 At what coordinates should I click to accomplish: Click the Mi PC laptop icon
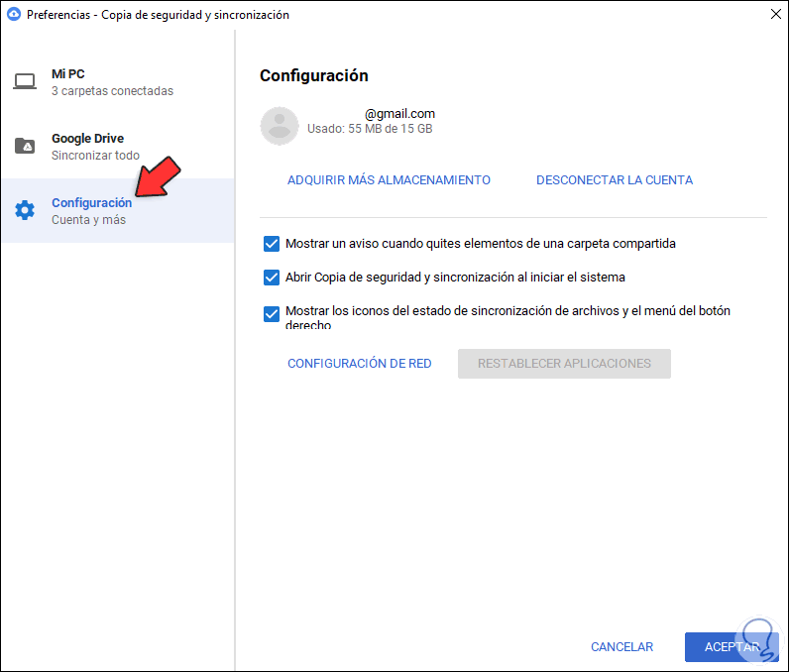pos(25,81)
